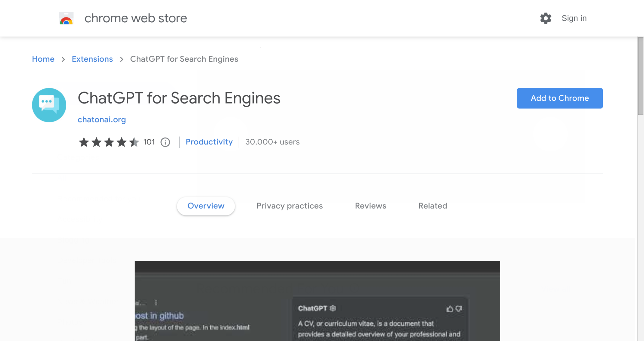
Task: Click the page vertical scrollbar thumb
Action: tap(641, 76)
